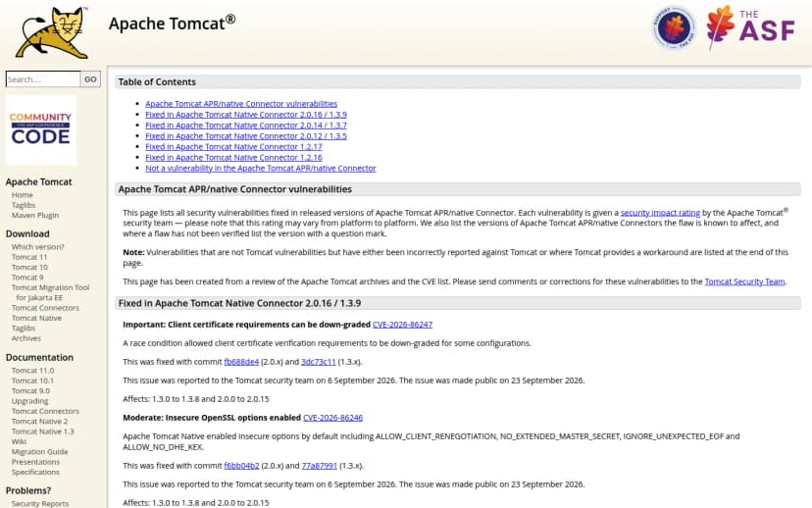
Task: Jump to Not a vulnerability section link
Action: [x=261, y=168]
